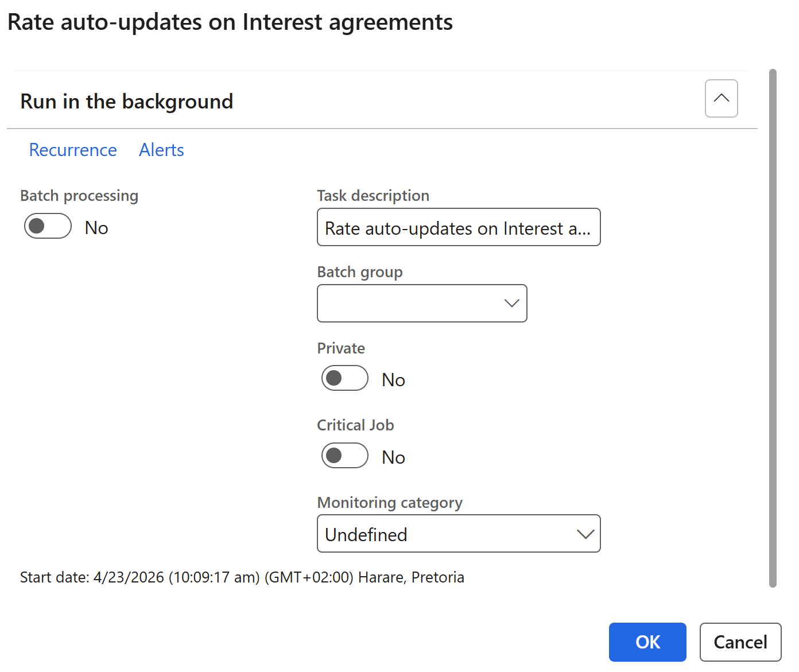This screenshot has height=672, width=799.
Task: Open the Monitoring category chevron arrow
Action: click(x=585, y=534)
